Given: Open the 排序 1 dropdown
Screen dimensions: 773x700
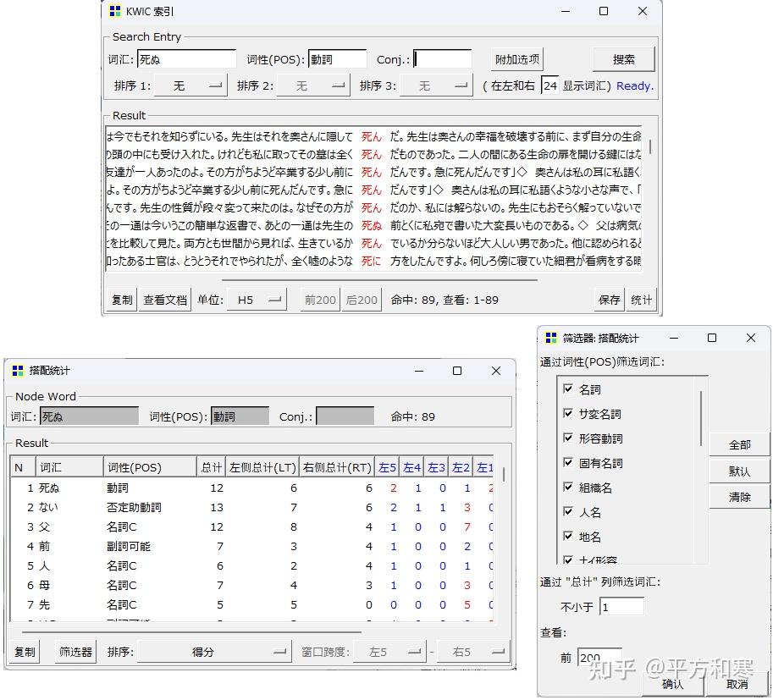Looking at the screenshot, I should pyautogui.click(x=190, y=85).
